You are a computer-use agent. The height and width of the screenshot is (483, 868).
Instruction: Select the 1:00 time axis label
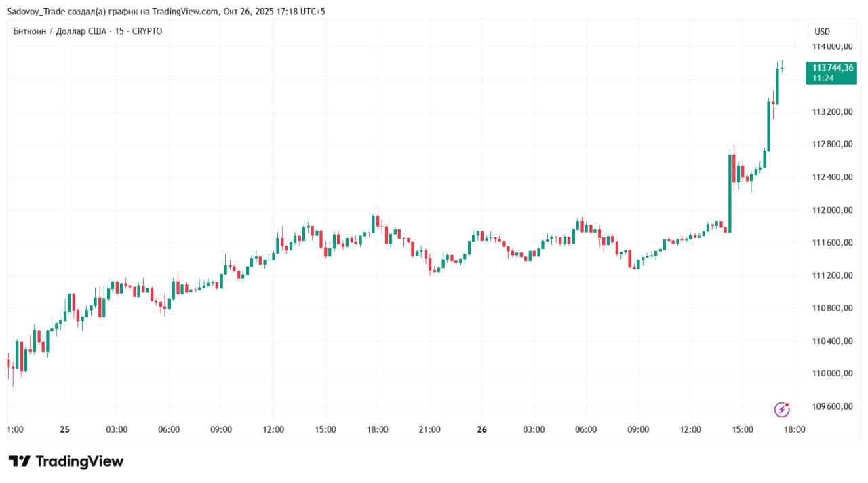coord(15,429)
